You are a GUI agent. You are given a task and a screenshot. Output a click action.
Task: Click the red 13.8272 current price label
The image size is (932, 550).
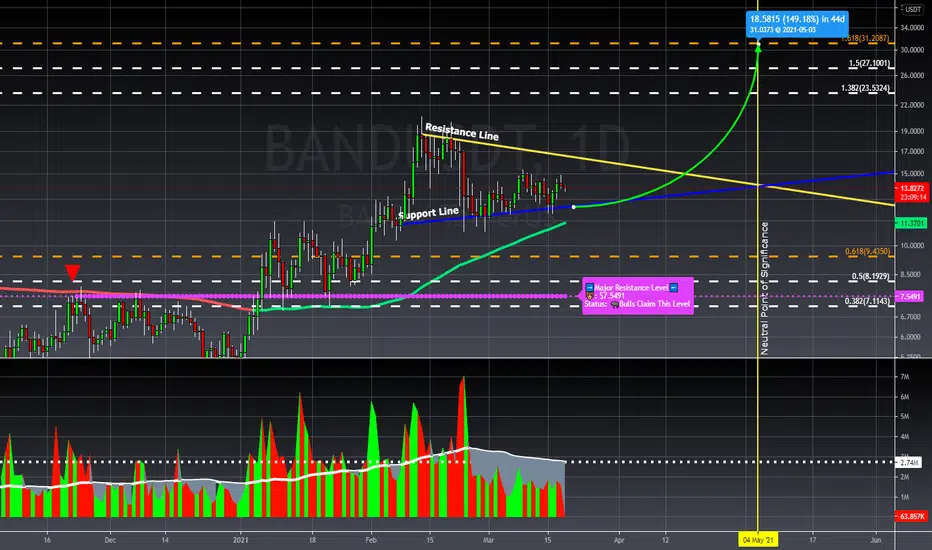(x=912, y=193)
